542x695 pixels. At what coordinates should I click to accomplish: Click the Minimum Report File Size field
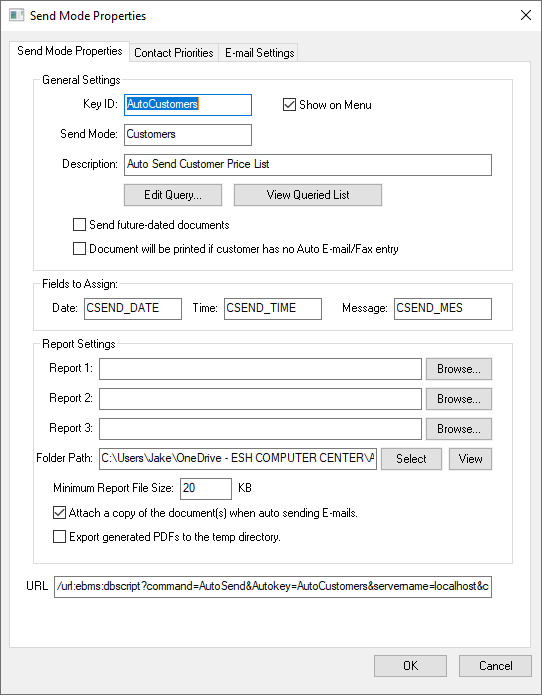point(206,489)
